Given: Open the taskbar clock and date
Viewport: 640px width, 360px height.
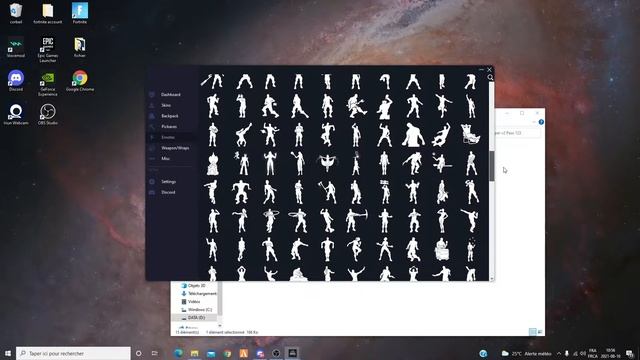Looking at the screenshot, I should [611, 353].
